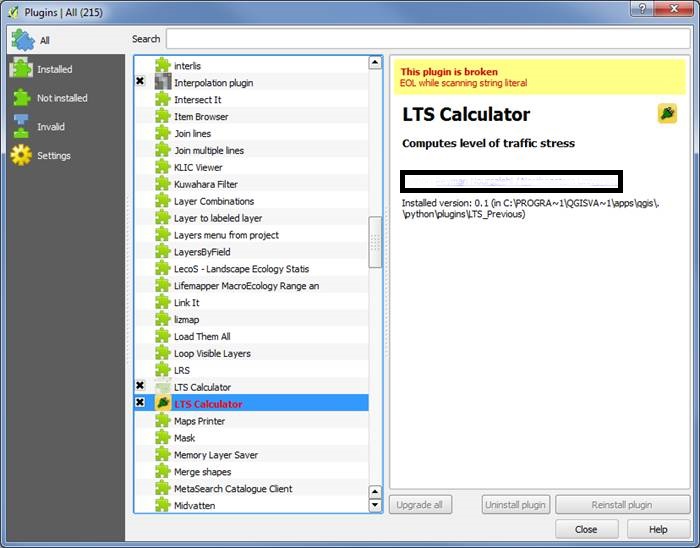Click the Item Browser plugin icon
The width and height of the screenshot is (700, 548).
click(x=162, y=116)
